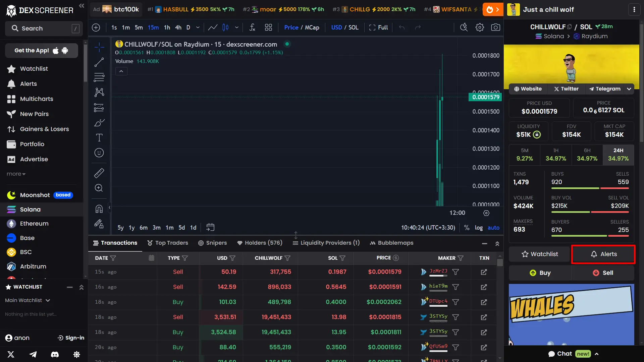Click the Sell button

[603, 273]
